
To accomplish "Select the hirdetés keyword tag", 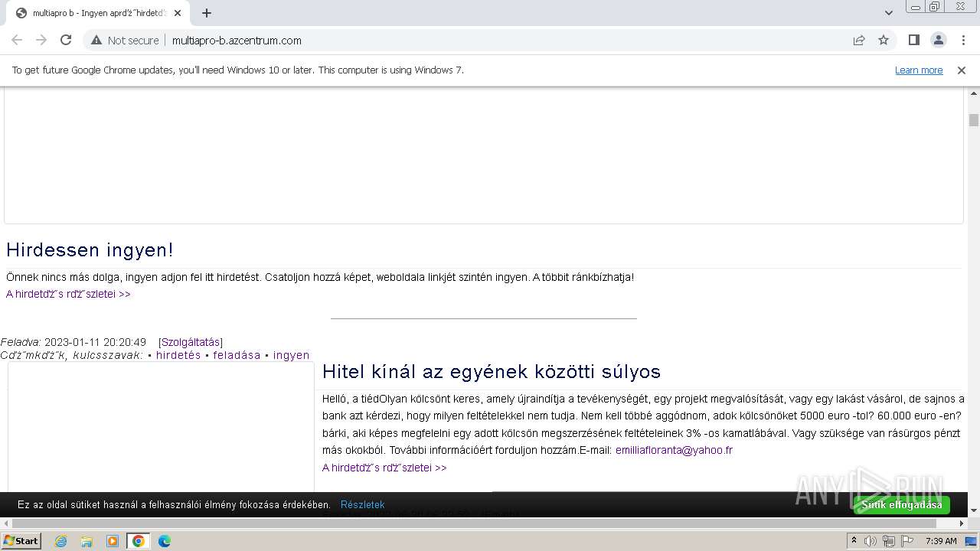I will [x=178, y=355].
